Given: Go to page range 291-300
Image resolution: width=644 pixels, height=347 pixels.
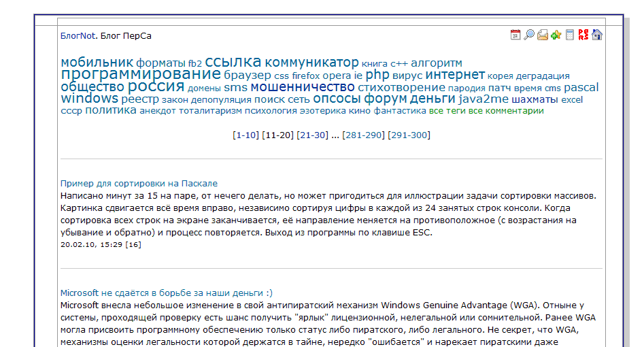Looking at the screenshot, I should (409, 135).
